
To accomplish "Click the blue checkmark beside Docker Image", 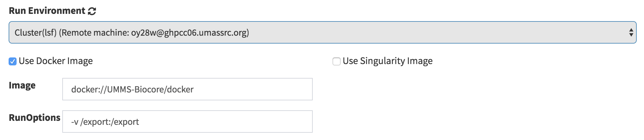I will (x=13, y=61).
